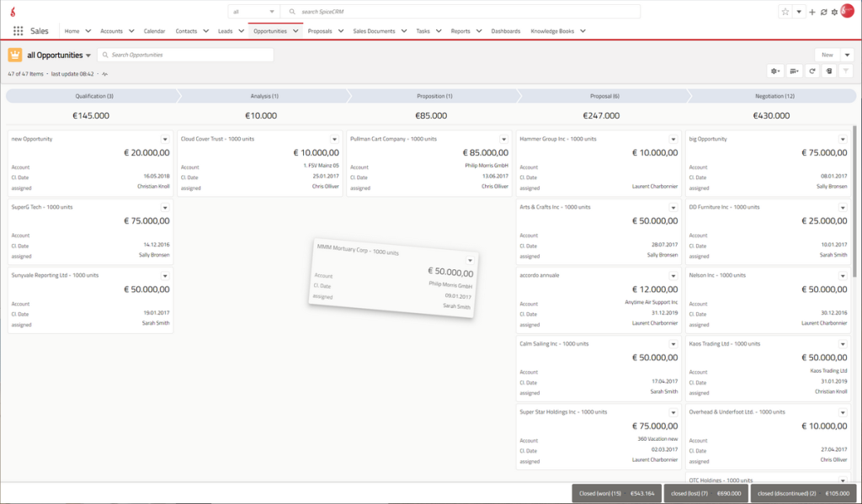Expand the 'all Opportunities' list selector
Viewport: 862px width, 504px height.
[x=88, y=56]
